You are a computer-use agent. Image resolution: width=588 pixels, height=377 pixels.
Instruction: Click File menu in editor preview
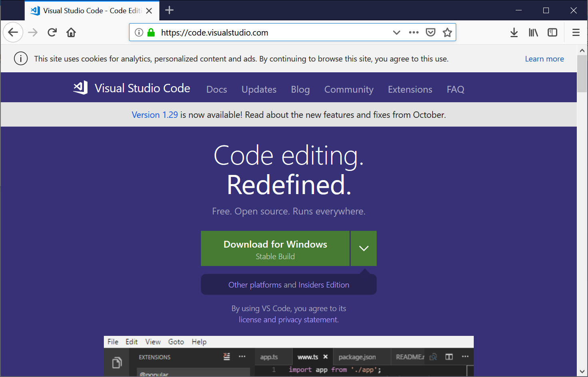(x=113, y=342)
